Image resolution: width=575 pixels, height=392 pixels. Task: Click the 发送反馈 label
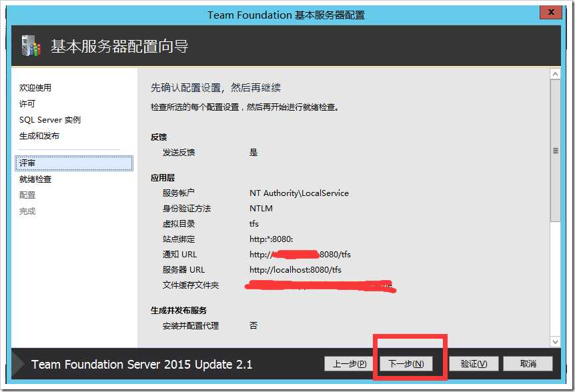(179, 153)
